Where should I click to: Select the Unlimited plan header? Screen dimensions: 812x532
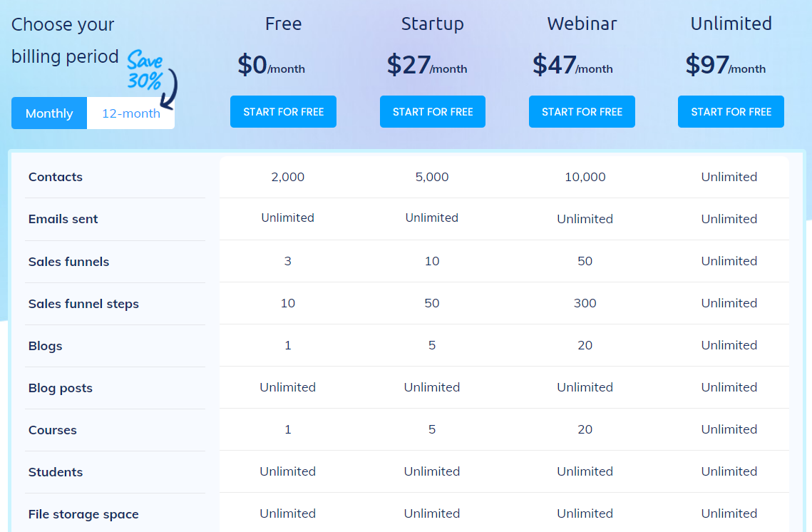pyautogui.click(x=731, y=24)
